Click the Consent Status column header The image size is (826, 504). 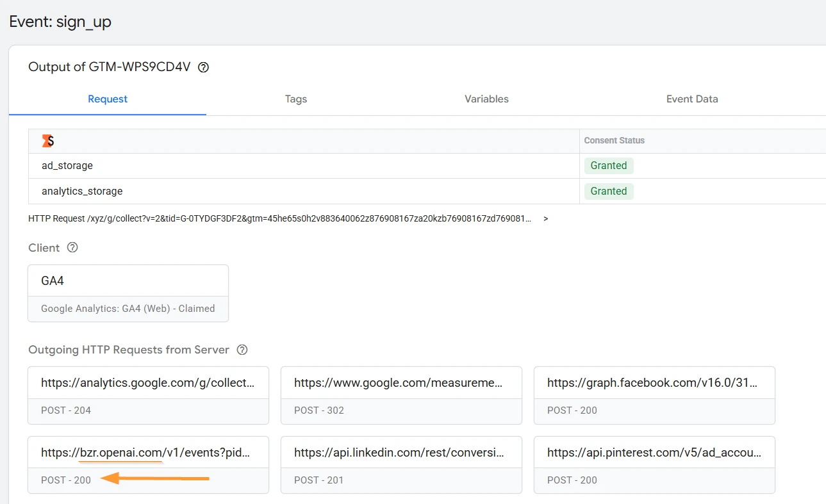614,140
